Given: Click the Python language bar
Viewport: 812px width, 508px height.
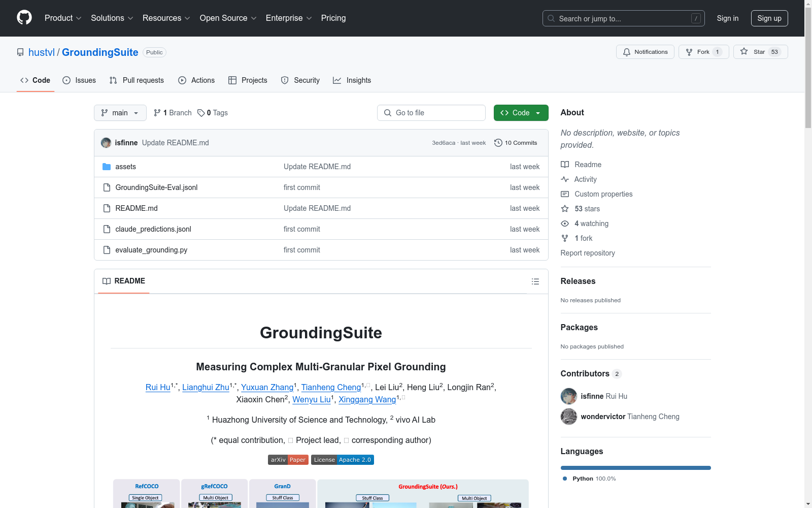Looking at the screenshot, I should point(635,468).
